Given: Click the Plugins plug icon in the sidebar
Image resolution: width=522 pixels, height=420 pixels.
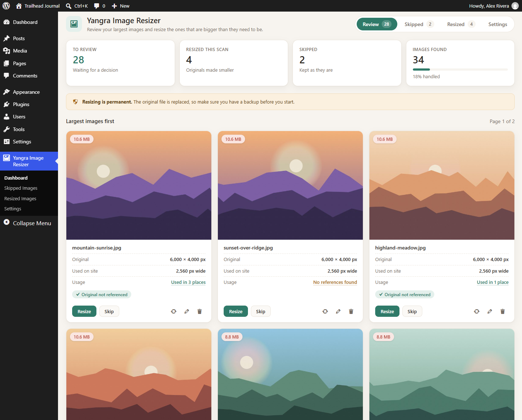Looking at the screenshot, I should [x=7, y=104].
